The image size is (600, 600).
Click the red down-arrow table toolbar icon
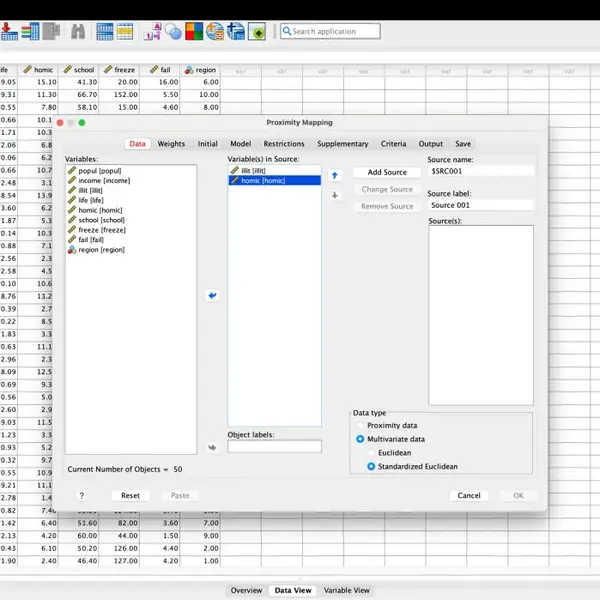(8, 31)
